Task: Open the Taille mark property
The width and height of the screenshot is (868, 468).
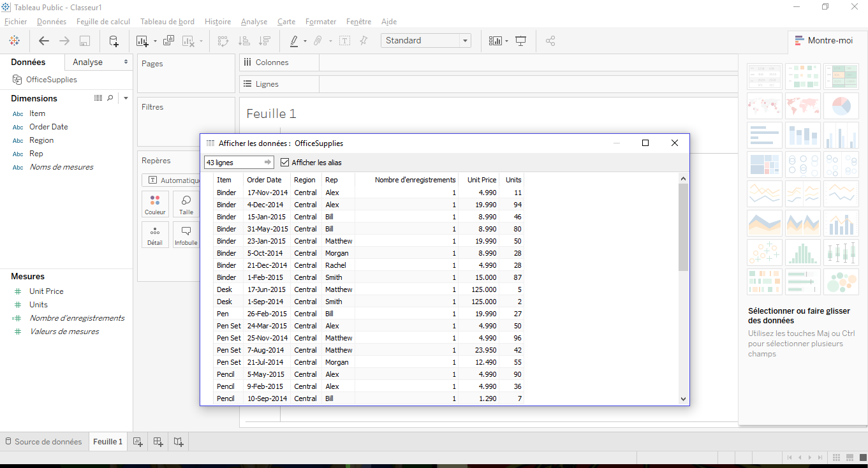Action: click(185, 204)
